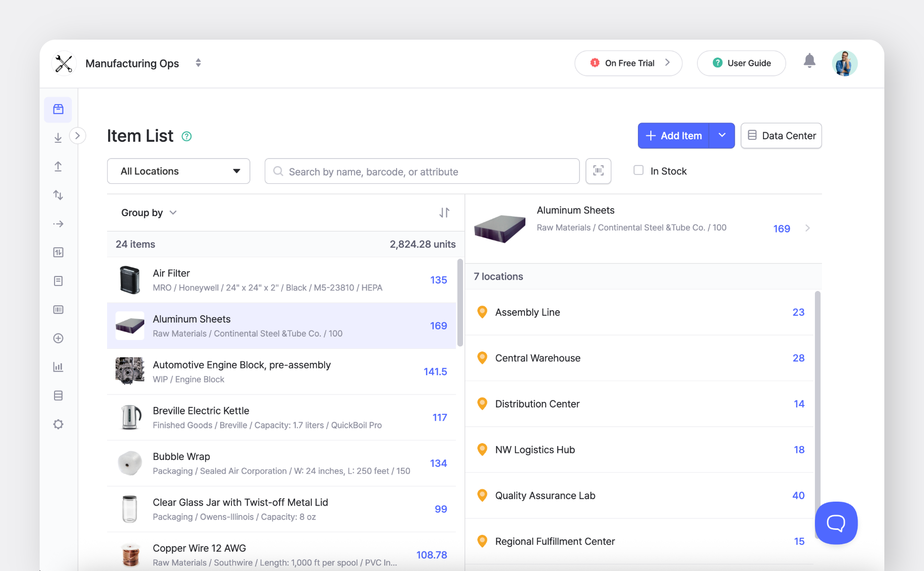Click the Manufacturing Ops tools logo

click(64, 63)
